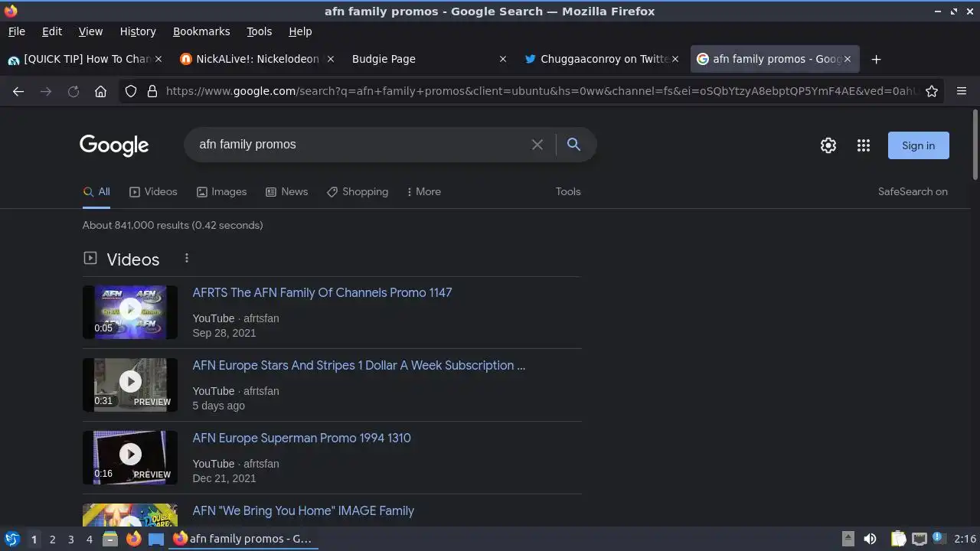This screenshot has width=980, height=551.
Task: Open AFN Europe Stars And Stripes video link
Action: tap(359, 365)
